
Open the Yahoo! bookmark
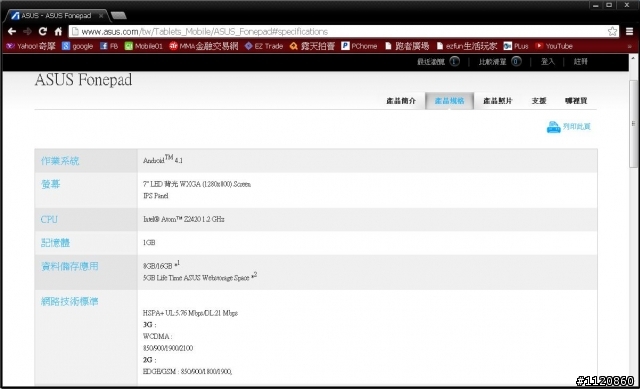31,46
